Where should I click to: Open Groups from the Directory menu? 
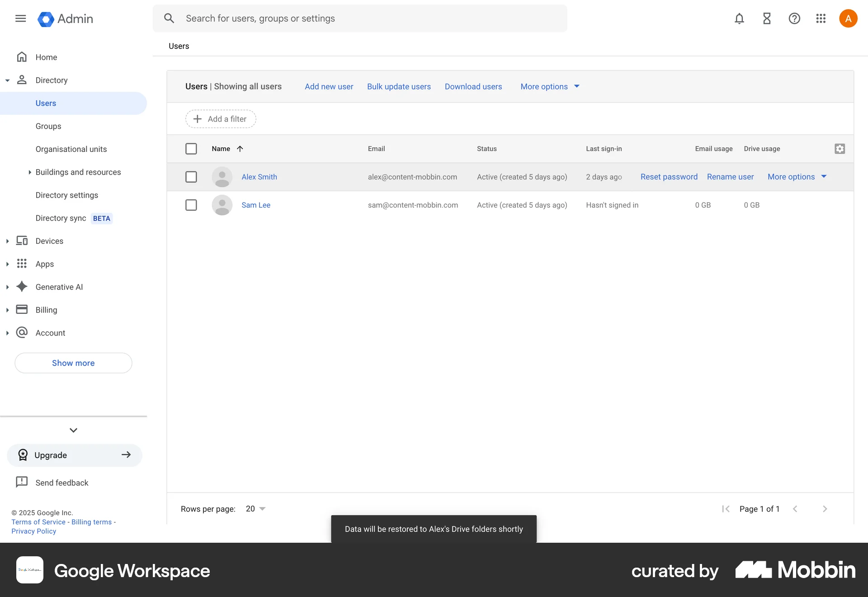tap(48, 126)
